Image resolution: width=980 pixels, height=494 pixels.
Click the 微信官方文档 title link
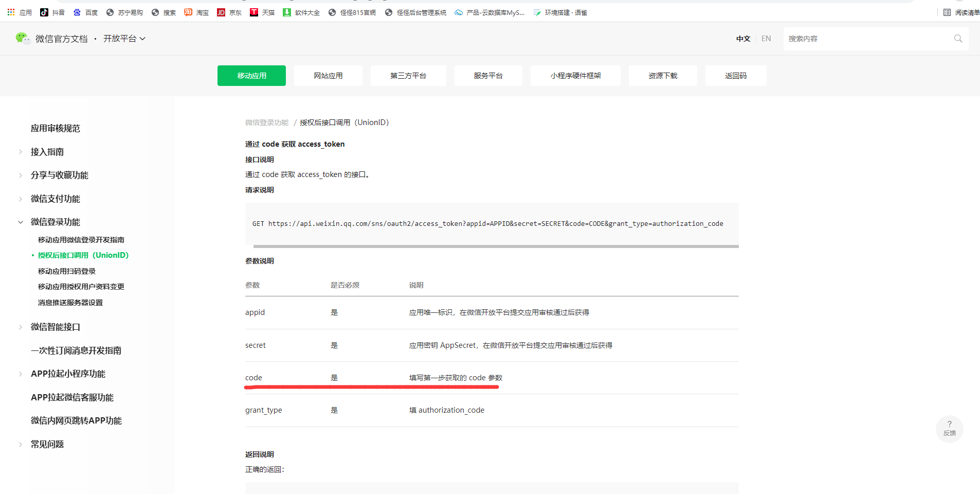coord(62,39)
